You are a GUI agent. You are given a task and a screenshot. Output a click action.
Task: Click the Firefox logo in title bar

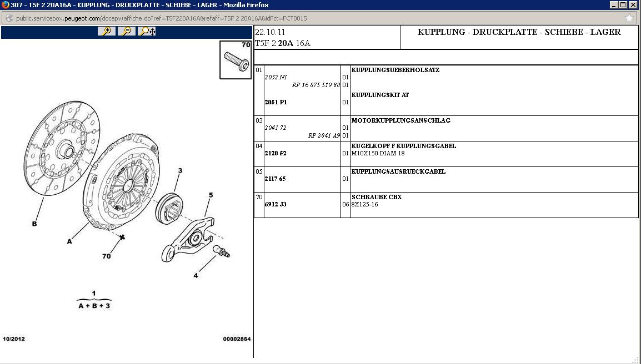(6, 5)
